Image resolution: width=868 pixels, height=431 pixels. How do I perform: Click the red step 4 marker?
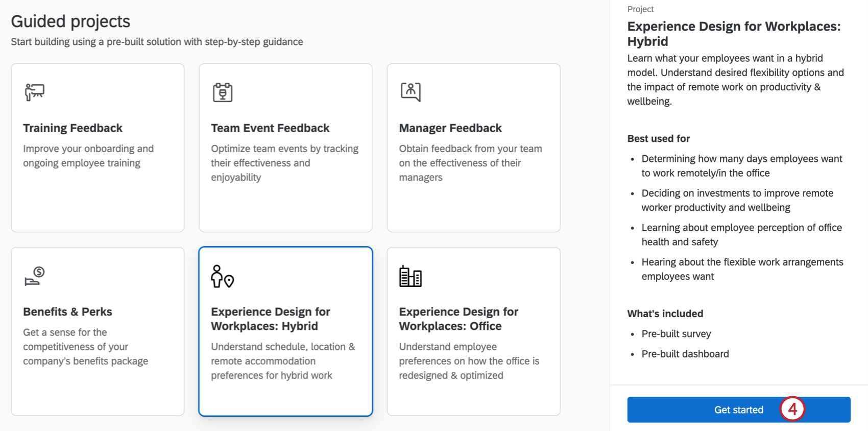[792, 409]
